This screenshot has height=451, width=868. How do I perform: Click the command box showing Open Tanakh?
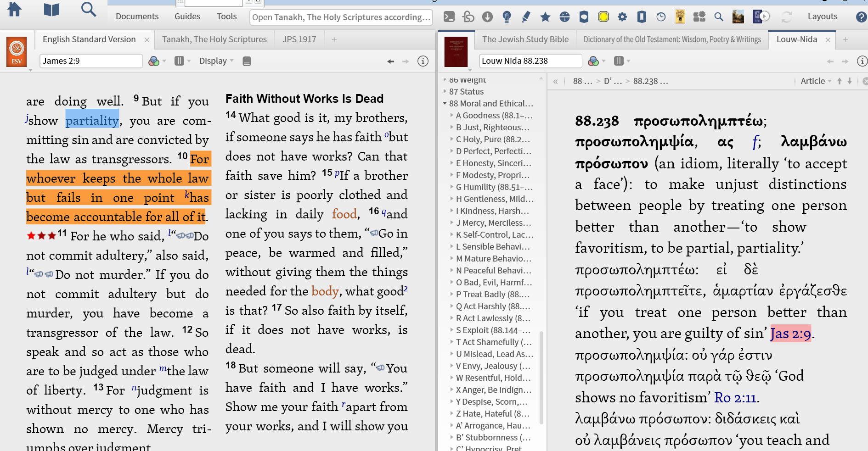[x=341, y=17]
